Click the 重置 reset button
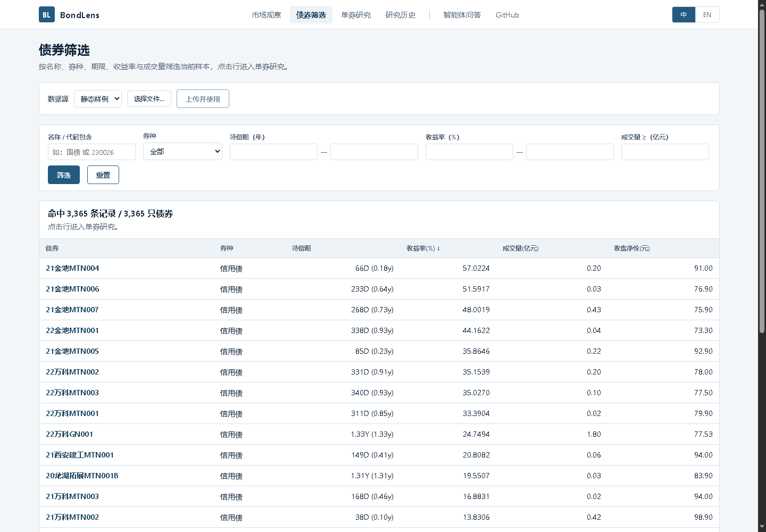This screenshot has height=532, width=766. (x=103, y=175)
